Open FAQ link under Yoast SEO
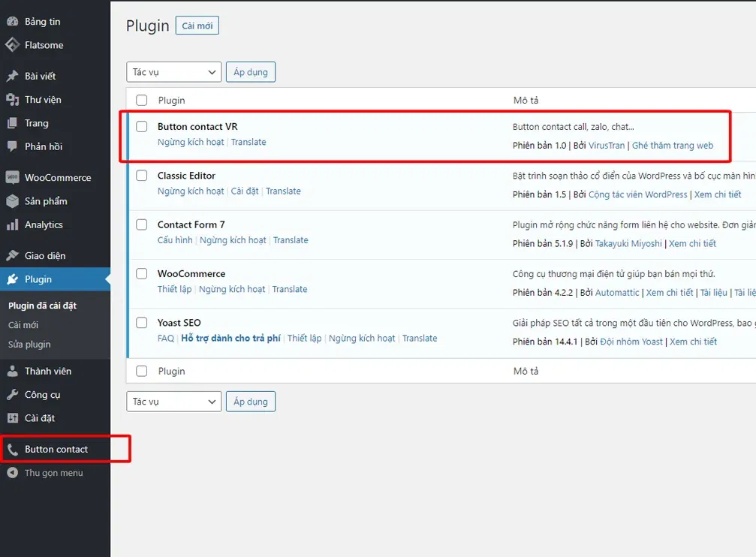756x557 pixels. coord(166,339)
